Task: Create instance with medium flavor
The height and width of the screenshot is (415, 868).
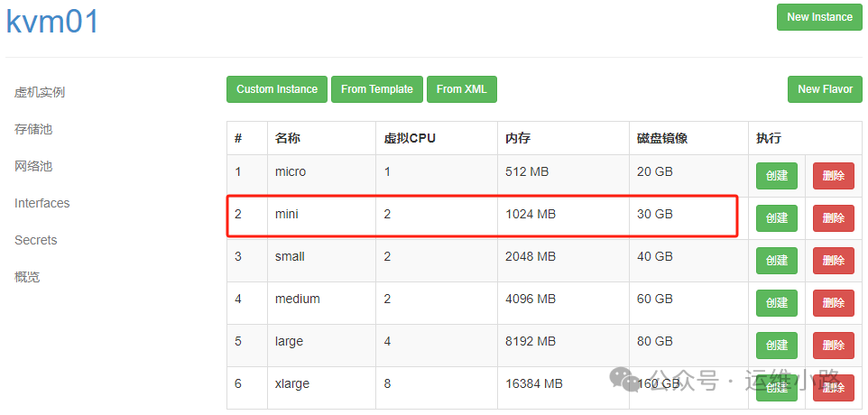Action: coord(776,303)
